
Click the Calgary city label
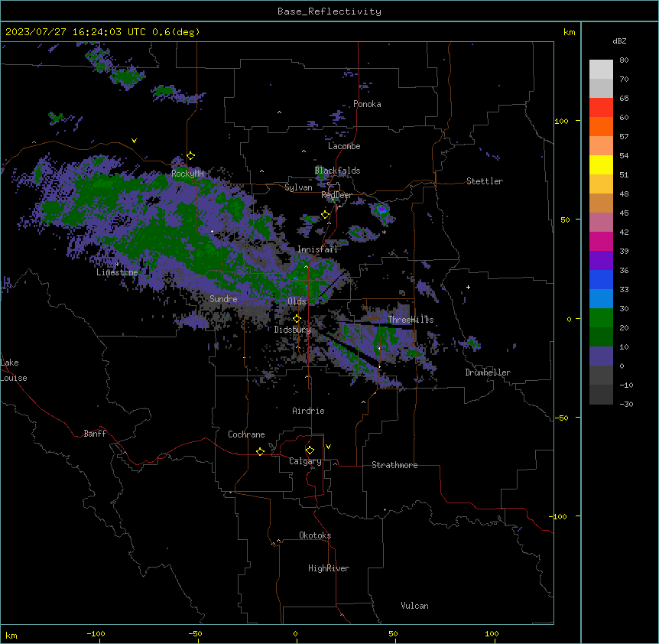tap(305, 461)
